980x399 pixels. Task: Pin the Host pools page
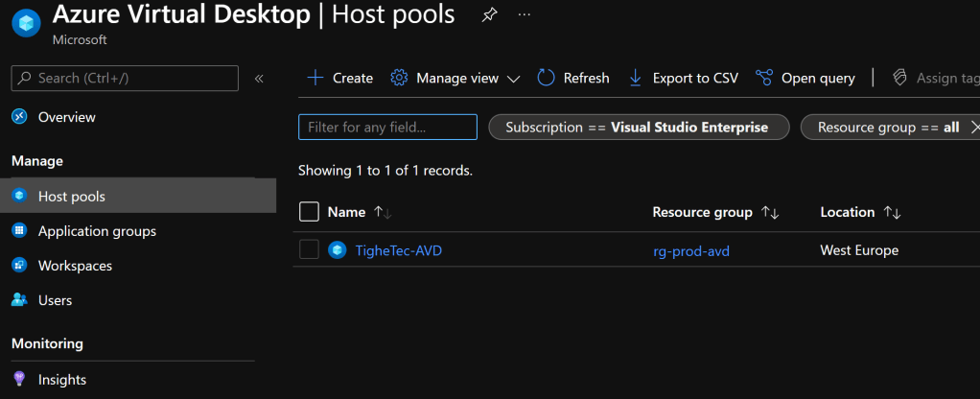click(489, 15)
